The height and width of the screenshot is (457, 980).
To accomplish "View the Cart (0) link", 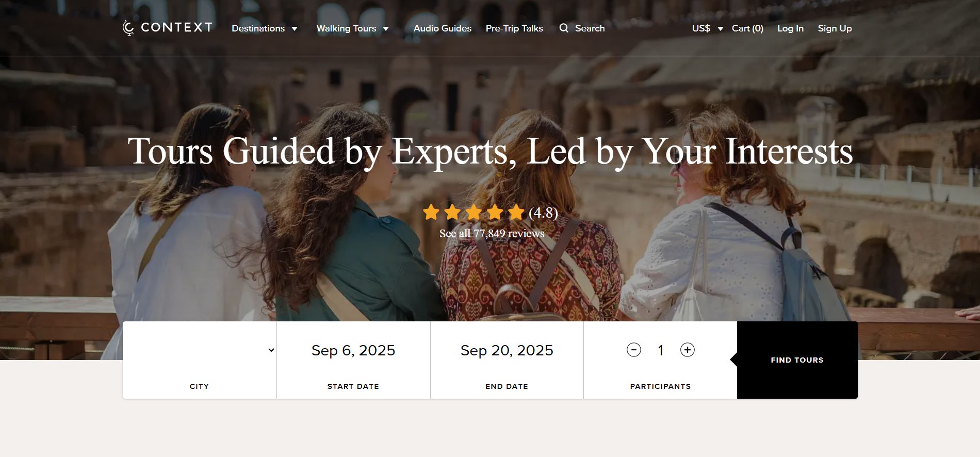I will pos(747,28).
